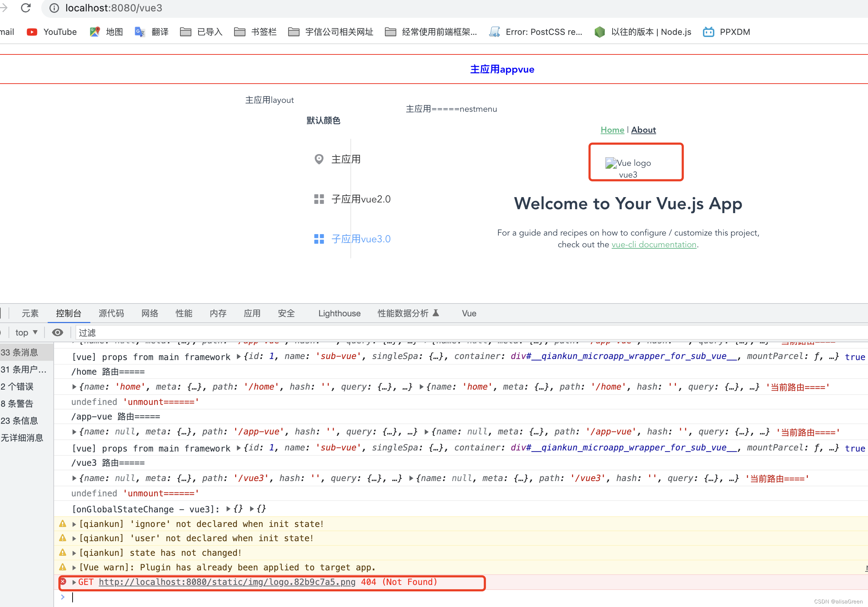This screenshot has height=607, width=868.
Task: Click the 默认颜色 label
Action: [x=323, y=120]
